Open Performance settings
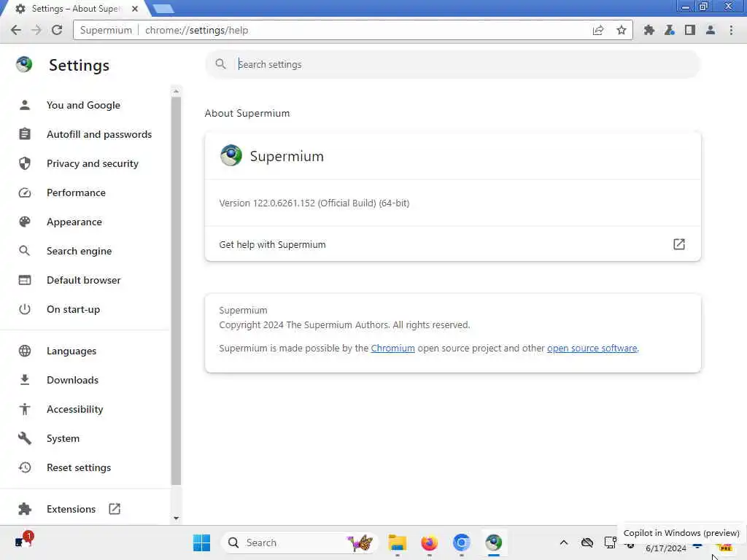The height and width of the screenshot is (560, 747). tap(76, 192)
